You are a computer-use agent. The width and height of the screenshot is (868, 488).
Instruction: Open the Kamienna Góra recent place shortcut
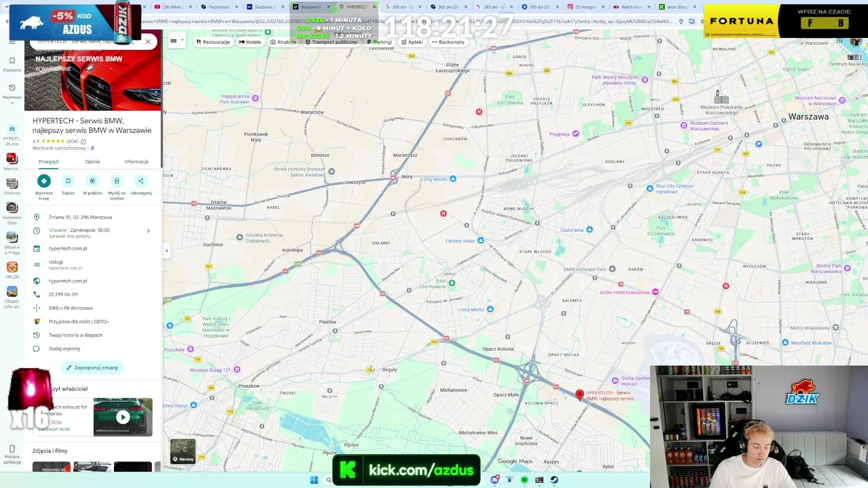(12, 213)
